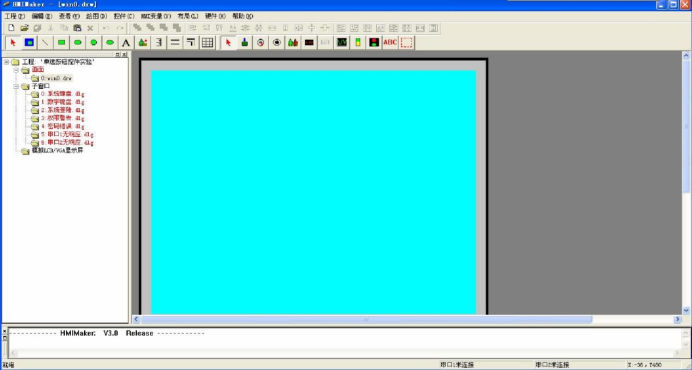The height and width of the screenshot is (370, 692).
Task: Select the '0: 系统键盘.dlg' tree item
Action: click(62, 94)
